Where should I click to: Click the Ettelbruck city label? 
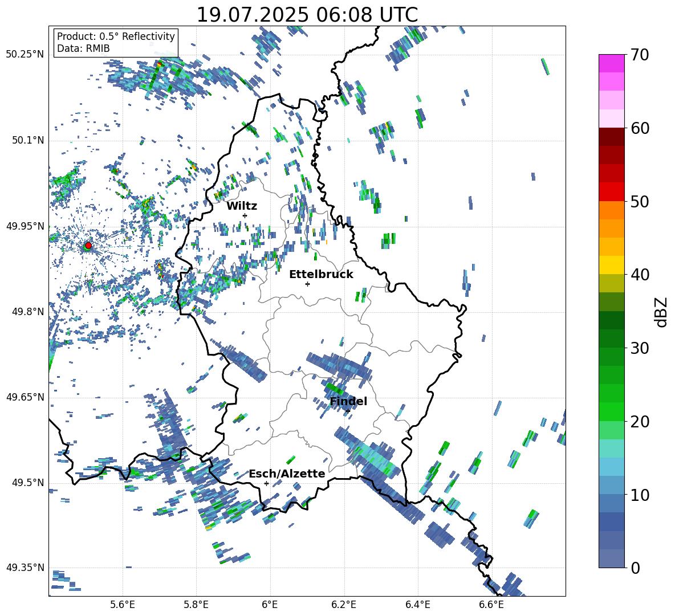(321, 275)
